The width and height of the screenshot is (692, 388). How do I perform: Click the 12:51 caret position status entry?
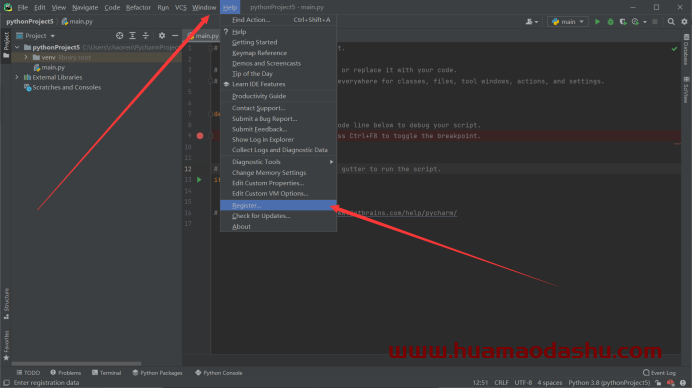coord(481,383)
